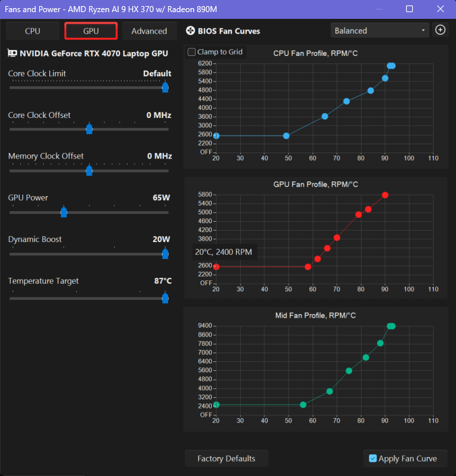This screenshot has height=476, width=456.
Task: Open the GPU tab
Action: pos(91,31)
